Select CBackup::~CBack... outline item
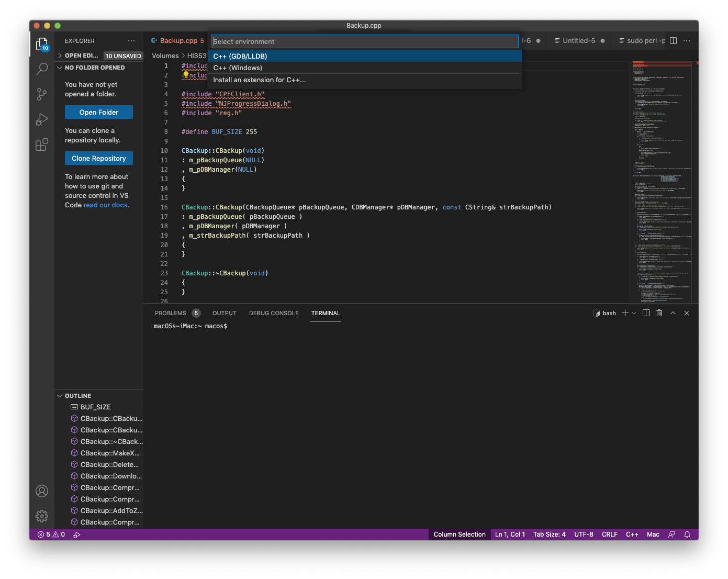728x579 pixels. pos(99,441)
